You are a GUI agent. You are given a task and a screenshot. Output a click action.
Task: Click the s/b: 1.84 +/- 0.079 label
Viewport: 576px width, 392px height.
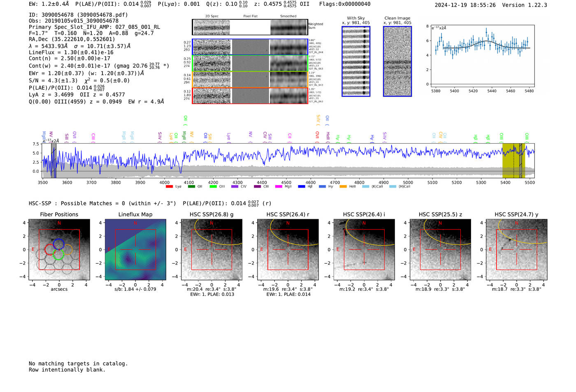coord(135,289)
